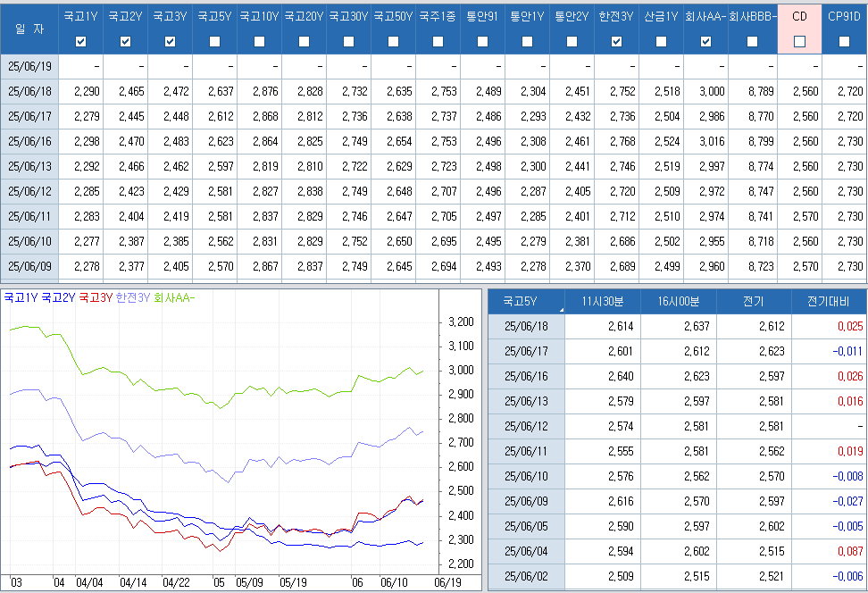Check the 국고10Y checkbox
The width and height of the screenshot is (868, 593).
tap(260, 41)
